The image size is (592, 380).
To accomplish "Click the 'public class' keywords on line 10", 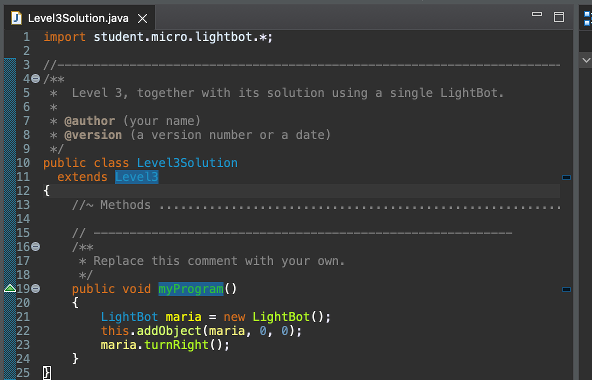I will click(86, 163).
